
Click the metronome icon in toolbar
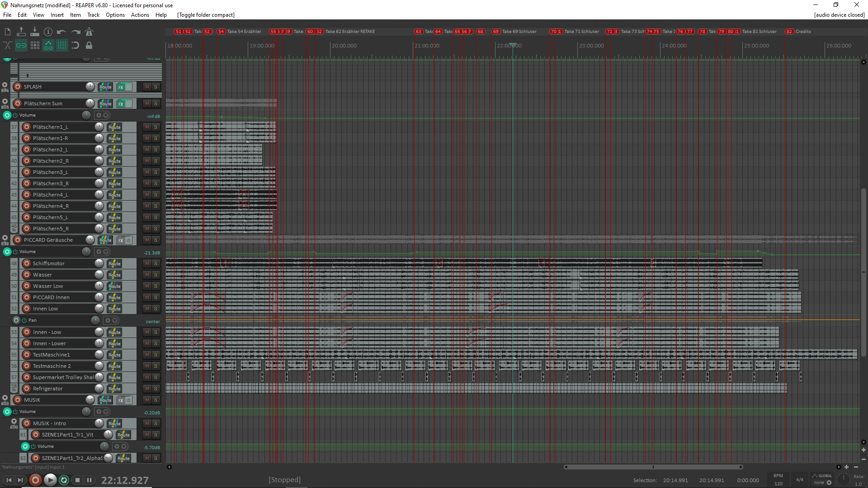(x=89, y=32)
